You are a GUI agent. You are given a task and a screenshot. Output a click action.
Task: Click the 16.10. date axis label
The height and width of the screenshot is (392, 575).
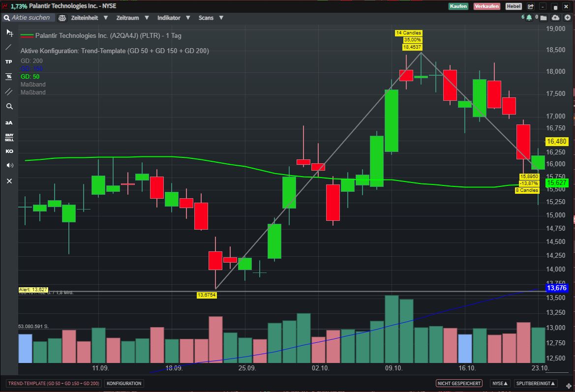click(x=467, y=368)
